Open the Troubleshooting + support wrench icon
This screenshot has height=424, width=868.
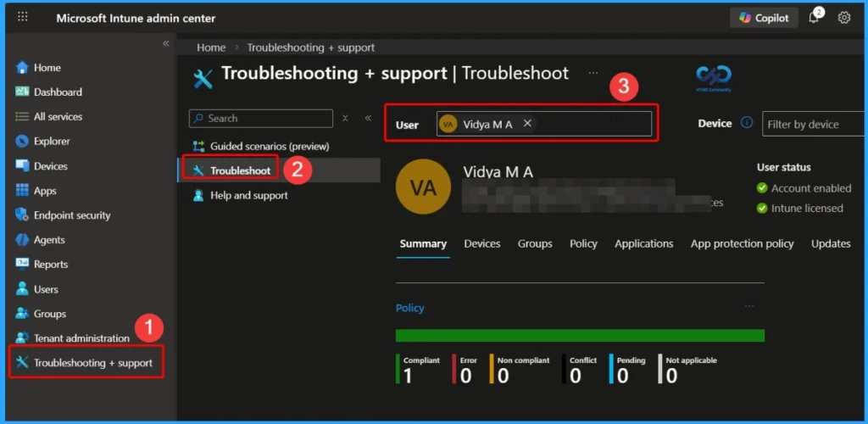click(22, 363)
